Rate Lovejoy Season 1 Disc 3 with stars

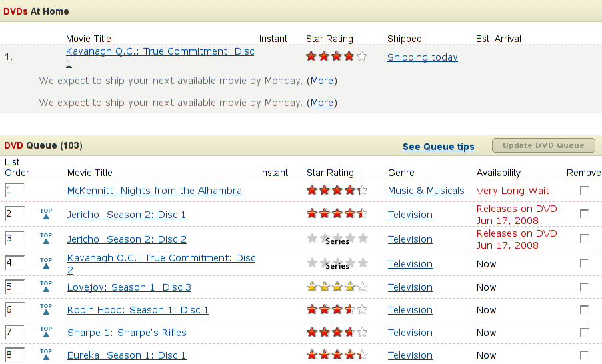point(337,287)
